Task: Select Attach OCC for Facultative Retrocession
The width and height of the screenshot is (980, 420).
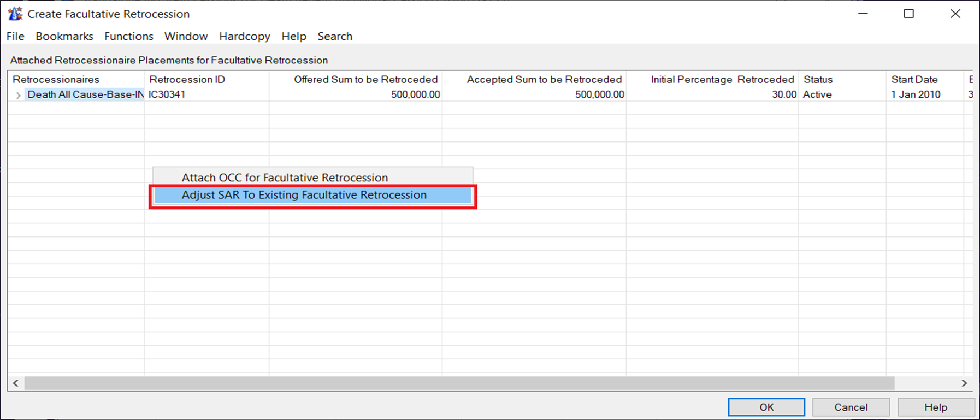Action: [x=285, y=178]
